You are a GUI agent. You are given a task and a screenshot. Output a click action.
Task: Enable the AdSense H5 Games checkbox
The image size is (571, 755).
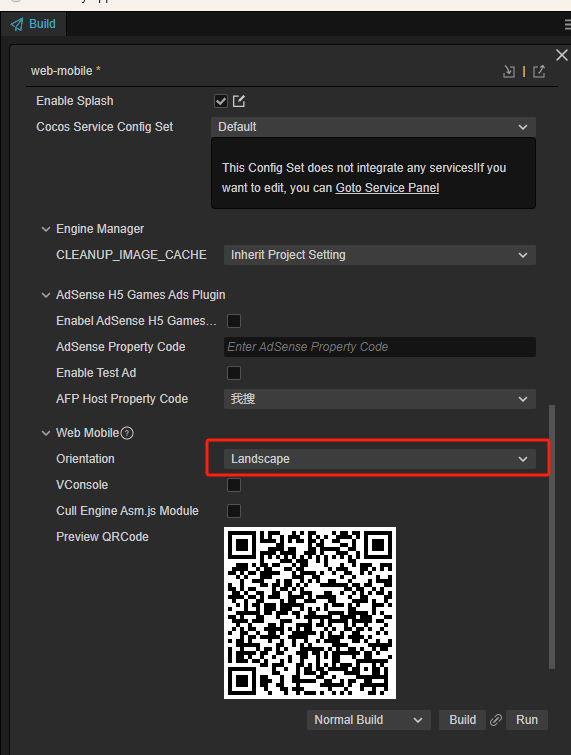[234, 321]
